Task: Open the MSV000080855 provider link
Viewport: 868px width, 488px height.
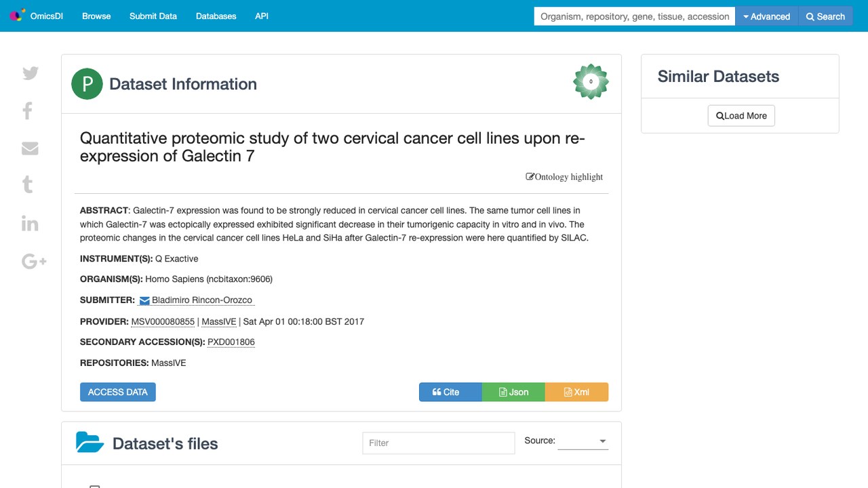Action: tap(163, 321)
